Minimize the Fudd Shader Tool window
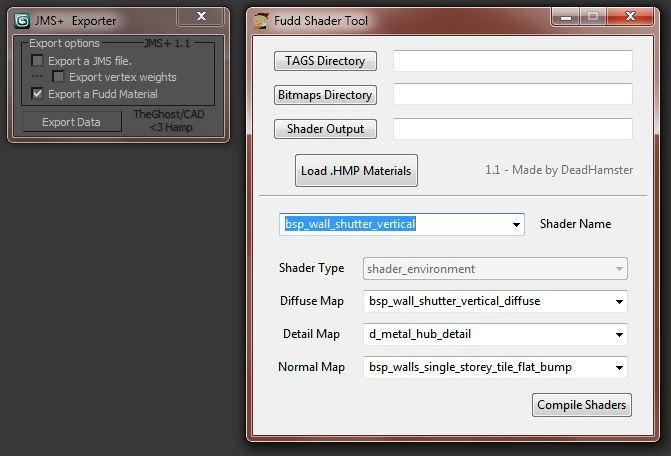The image size is (671, 456). point(566,17)
